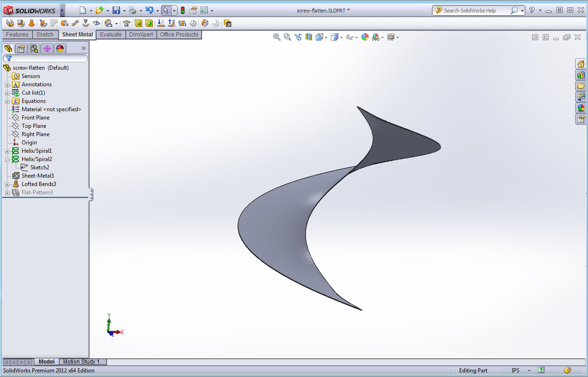Expand the Lofted Bends3 feature node

click(7, 184)
